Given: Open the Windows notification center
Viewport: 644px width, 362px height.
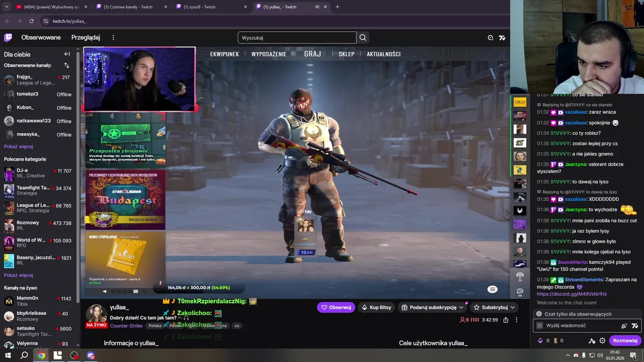Looking at the screenshot, I should pos(633,355).
